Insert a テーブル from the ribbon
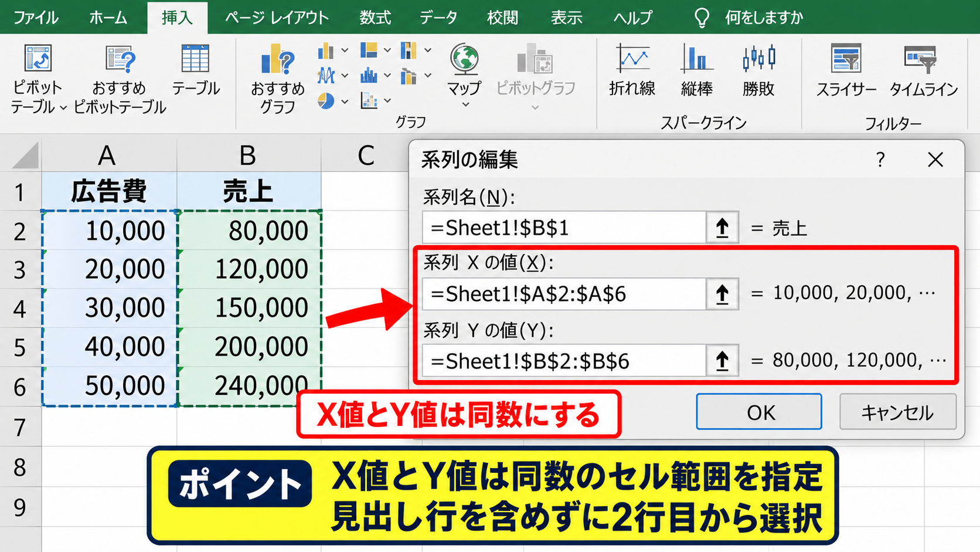980x552 pixels. [195, 70]
